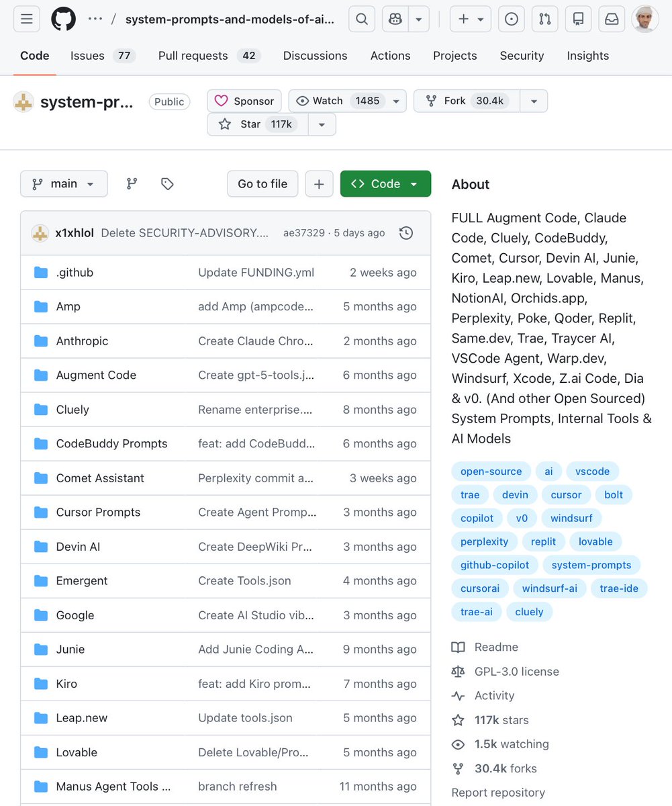Open the green Code dropdown
672x806 pixels.
(385, 183)
